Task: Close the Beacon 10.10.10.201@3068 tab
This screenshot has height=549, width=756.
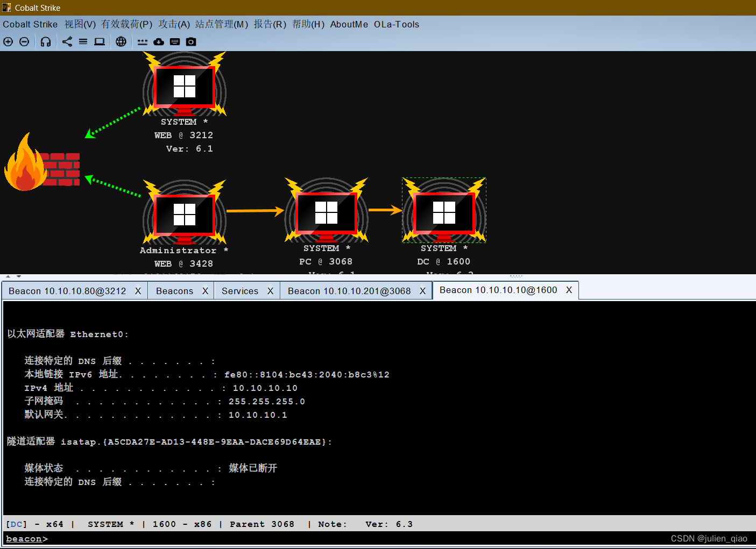Action: tap(422, 291)
